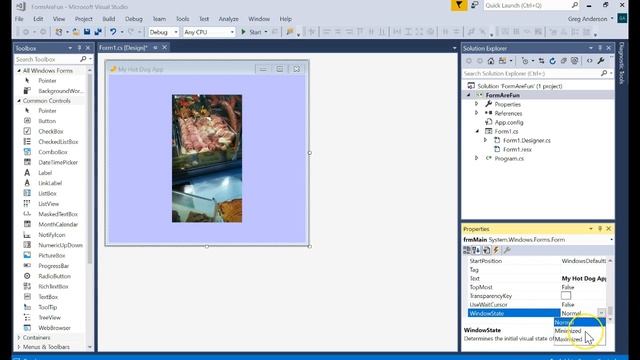640x360 pixels.
Task: Open the Build menu
Action: coord(109,19)
